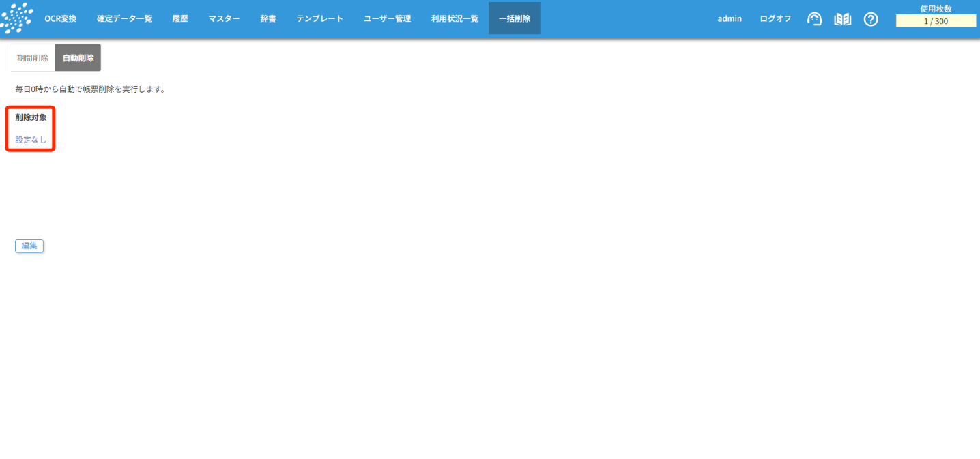Click the question mark help icon
Viewport: 980px width, 459px height.
point(871,19)
